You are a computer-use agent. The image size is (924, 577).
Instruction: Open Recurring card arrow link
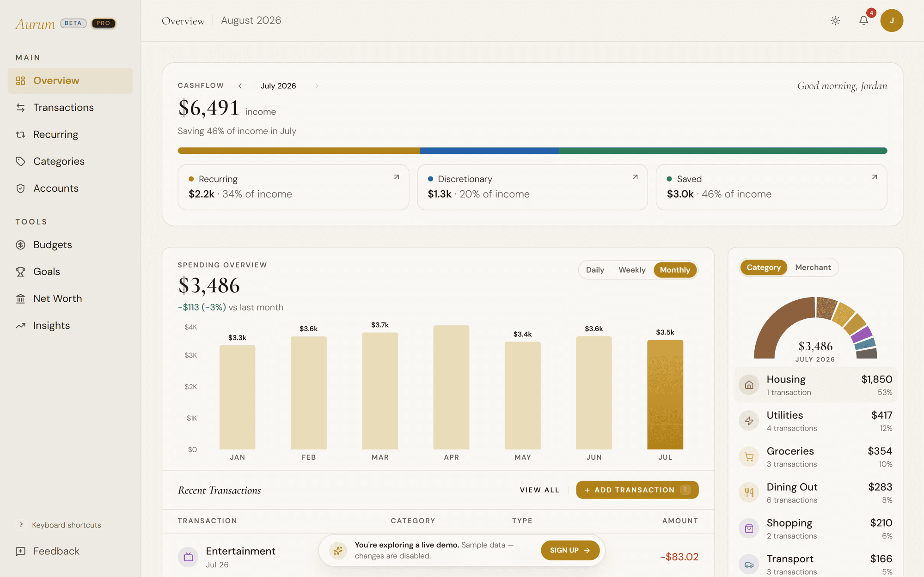coord(396,177)
